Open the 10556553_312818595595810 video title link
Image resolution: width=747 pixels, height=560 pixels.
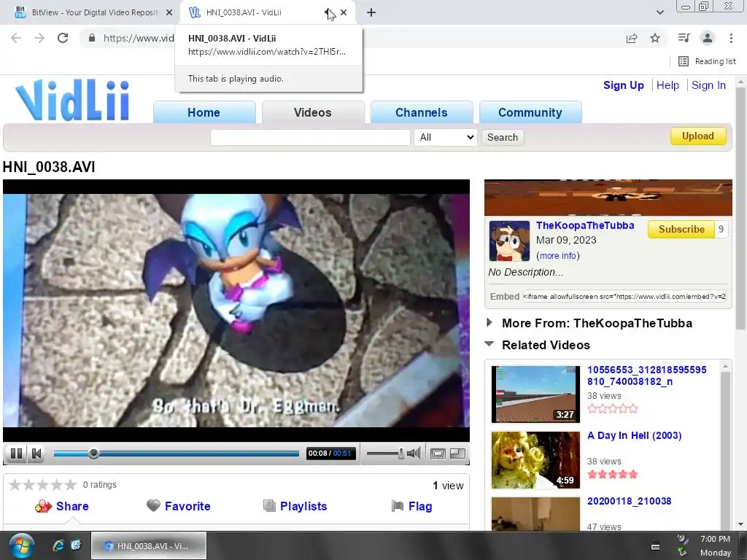coord(646,376)
